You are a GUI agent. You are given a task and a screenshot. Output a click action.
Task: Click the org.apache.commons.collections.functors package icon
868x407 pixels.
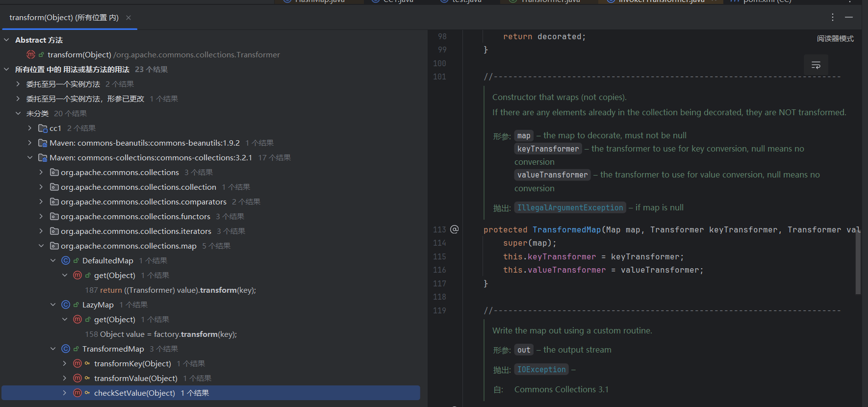pos(54,216)
